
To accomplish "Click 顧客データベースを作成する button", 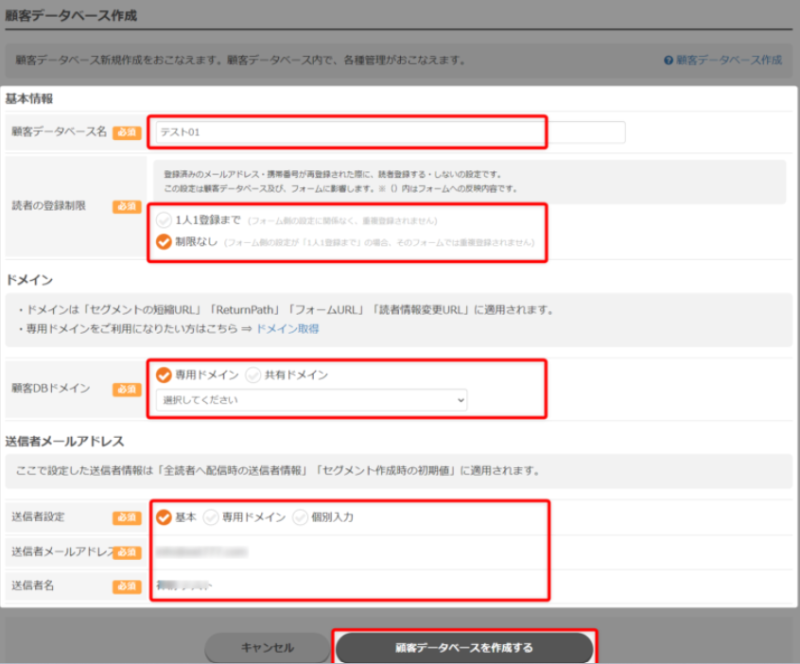I will coord(464,648).
